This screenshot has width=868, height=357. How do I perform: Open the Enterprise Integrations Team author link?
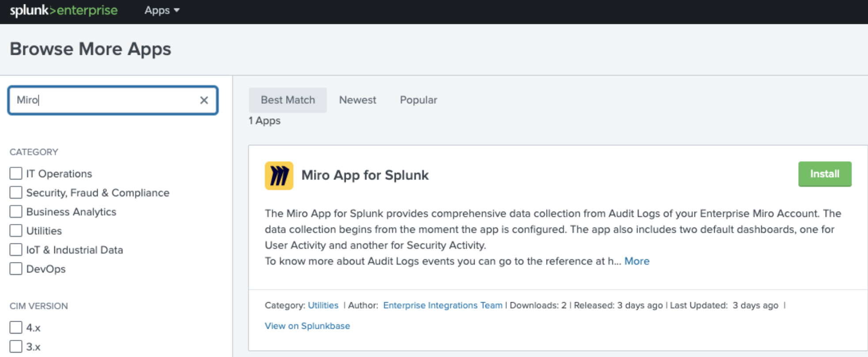442,305
